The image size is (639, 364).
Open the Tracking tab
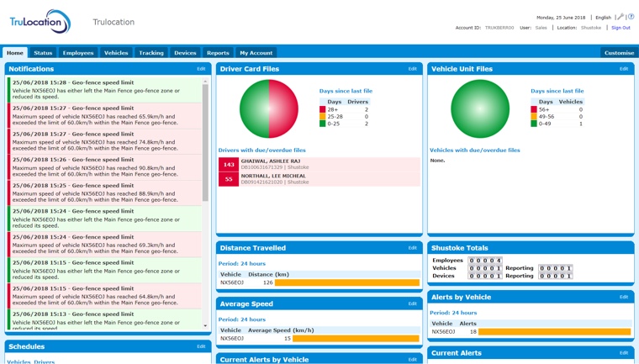tap(151, 53)
